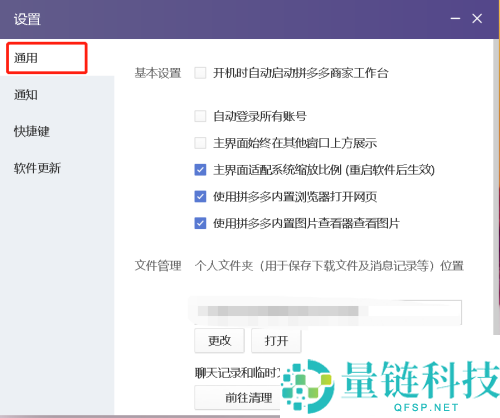Click the 聊天记录和临时 label
The height and width of the screenshot is (418, 500).
[237, 372]
